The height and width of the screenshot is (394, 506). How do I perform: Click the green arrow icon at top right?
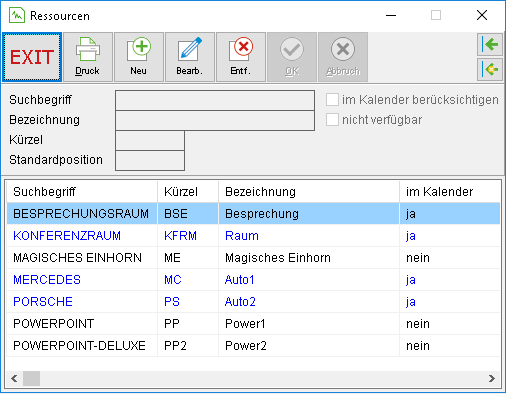490,44
